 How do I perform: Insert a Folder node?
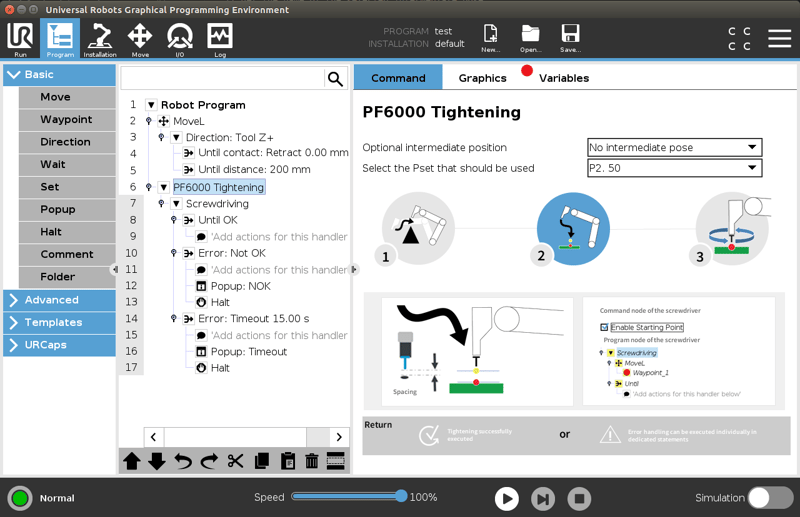(67, 277)
